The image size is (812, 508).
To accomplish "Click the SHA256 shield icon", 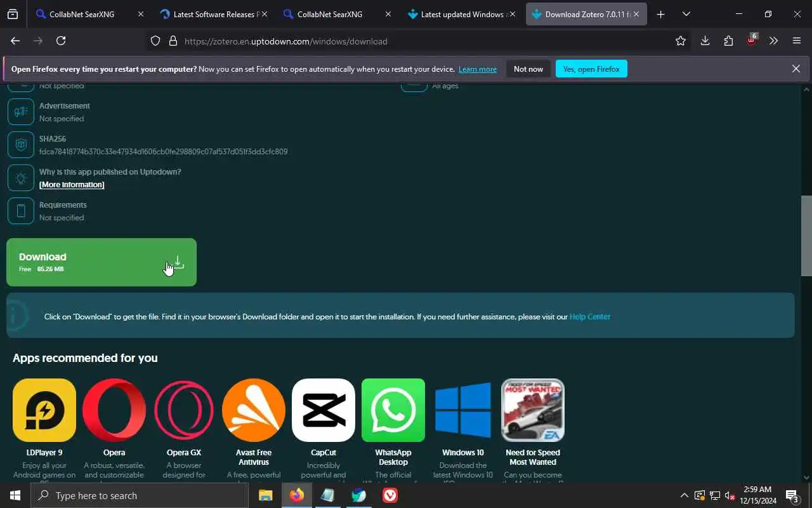I will pyautogui.click(x=21, y=145).
